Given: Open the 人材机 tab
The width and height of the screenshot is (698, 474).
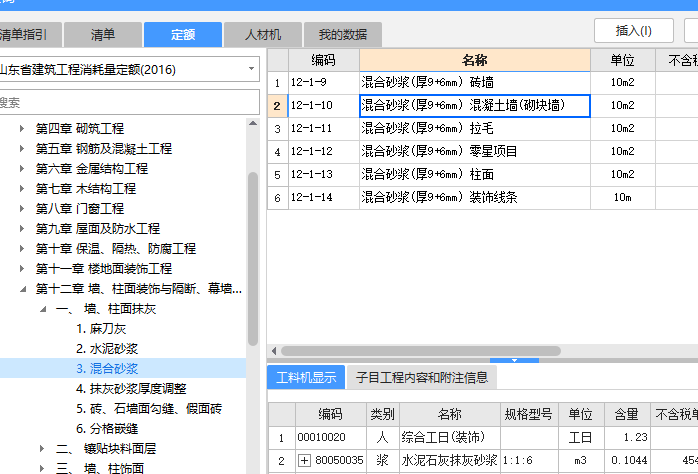Looking at the screenshot, I should pos(263,35).
